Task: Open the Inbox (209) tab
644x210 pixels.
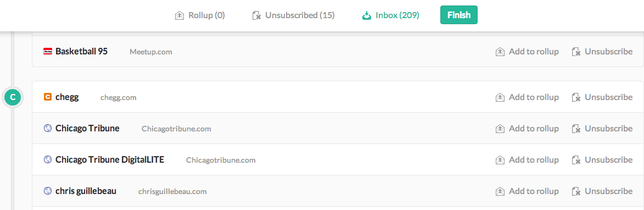Action: [390, 15]
